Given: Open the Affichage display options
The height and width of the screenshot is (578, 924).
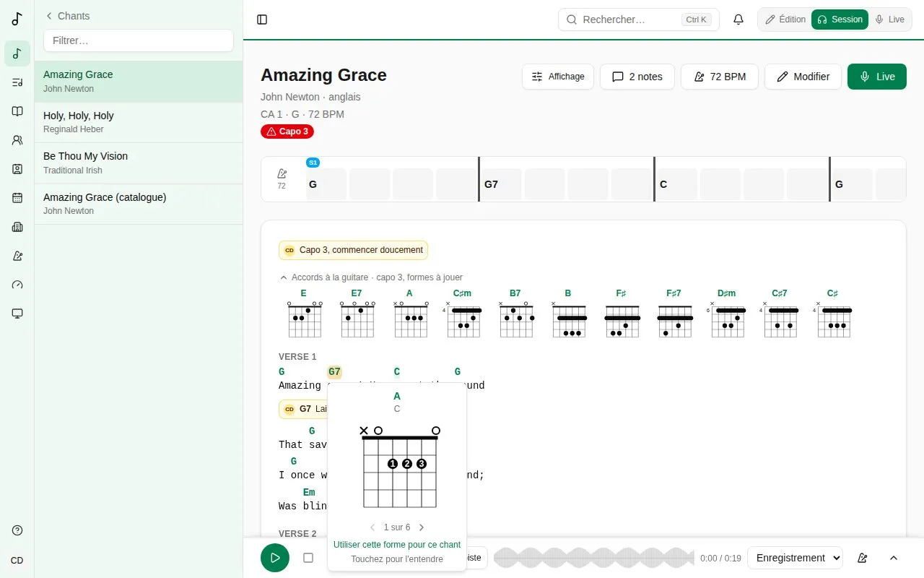Looking at the screenshot, I should (558, 77).
